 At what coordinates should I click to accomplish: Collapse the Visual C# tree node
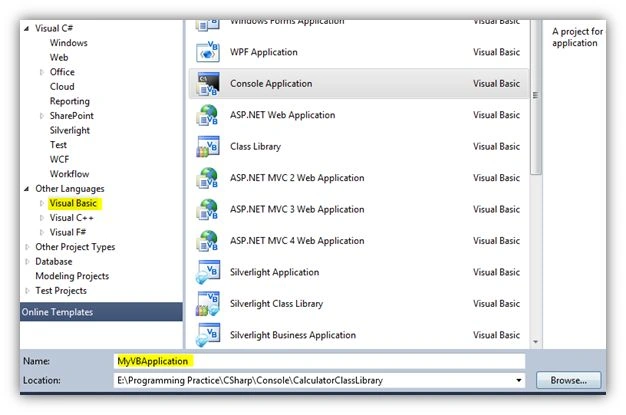click(x=26, y=29)
